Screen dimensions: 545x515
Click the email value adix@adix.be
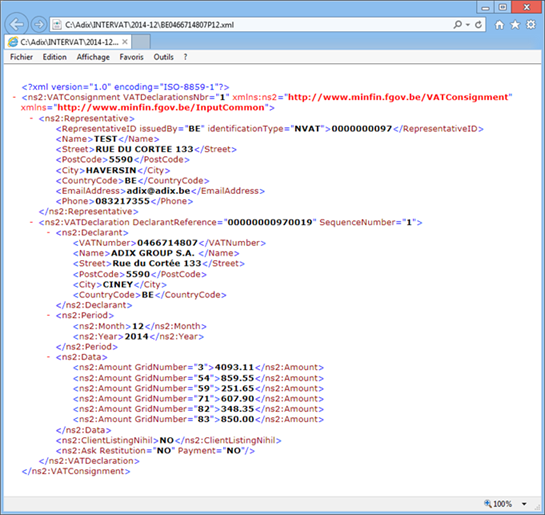pyautogui.click(x=158, y=191)
